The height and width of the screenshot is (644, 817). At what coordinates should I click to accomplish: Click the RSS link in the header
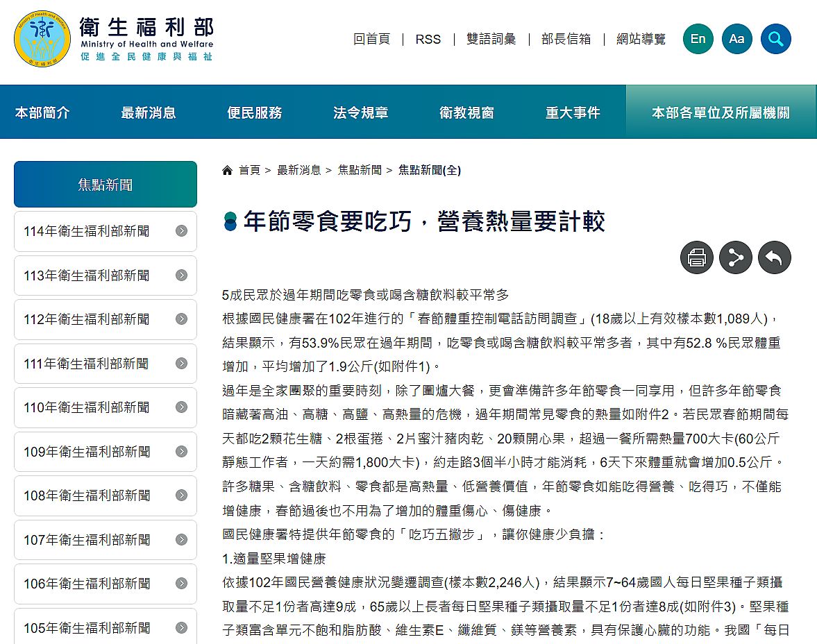428,40
